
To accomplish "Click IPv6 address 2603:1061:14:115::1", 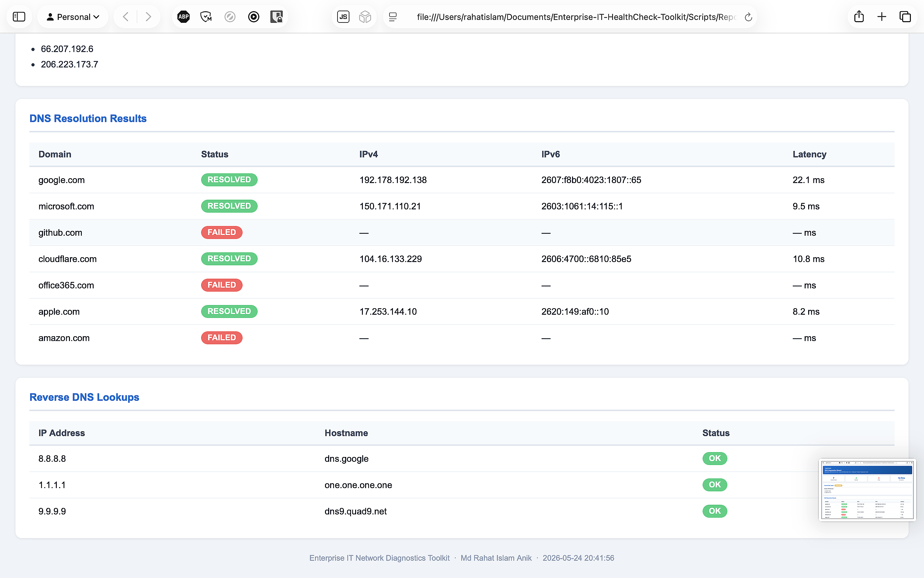I will pyautogui.click(x=582, y=206).
